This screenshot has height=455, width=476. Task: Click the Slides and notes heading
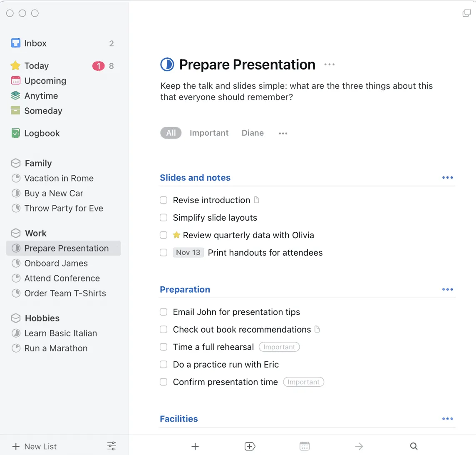(x=195, y=177)
